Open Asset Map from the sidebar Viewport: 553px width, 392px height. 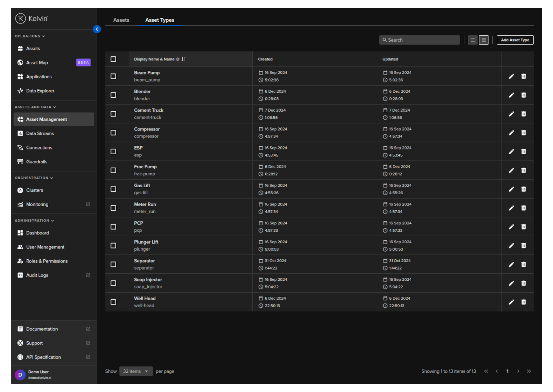(x=37, y=63)
